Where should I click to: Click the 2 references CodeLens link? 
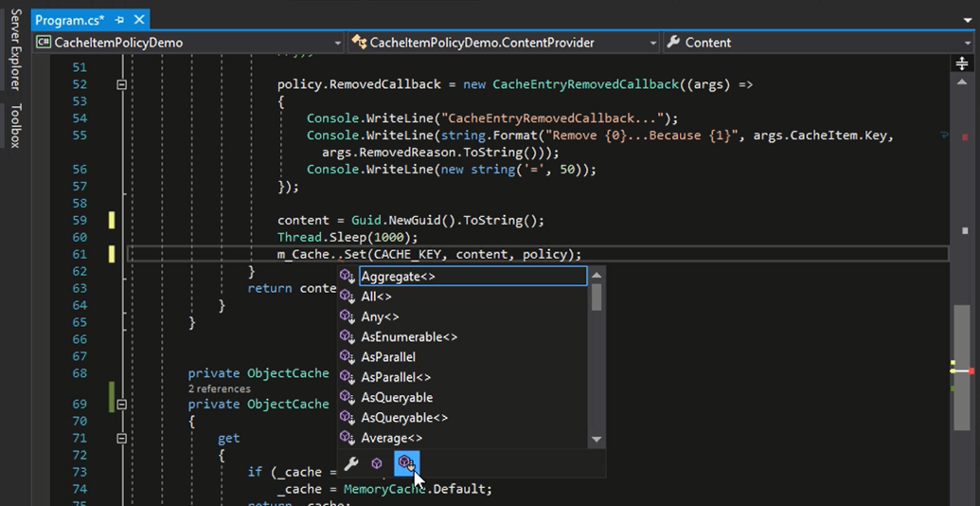[220, 389]
